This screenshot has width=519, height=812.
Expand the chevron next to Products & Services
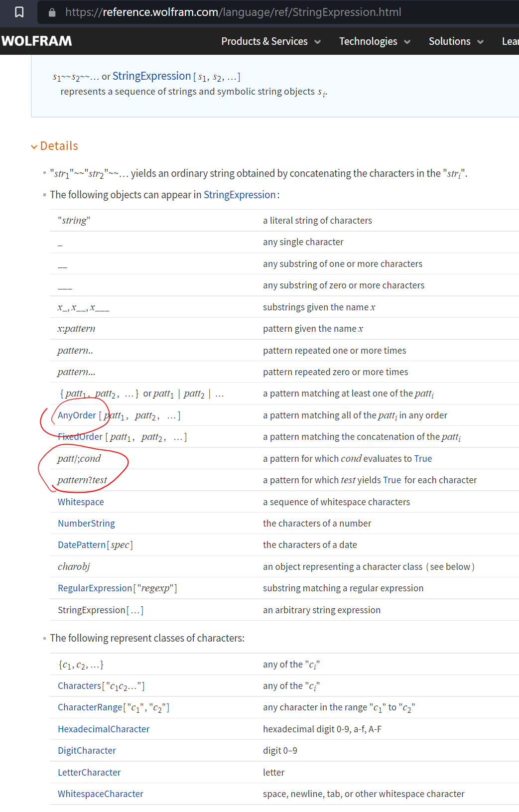pyautogui.click(x=318, y=42)
